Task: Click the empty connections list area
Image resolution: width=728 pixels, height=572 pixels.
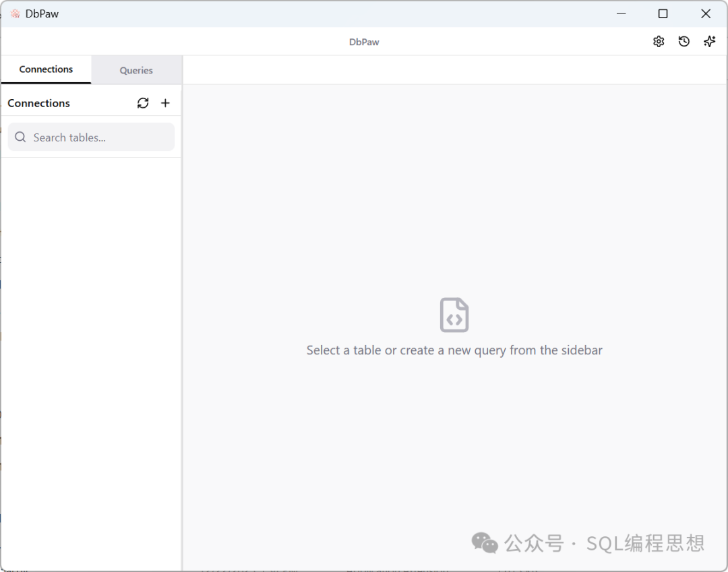Action: click(x=91, y=337)
